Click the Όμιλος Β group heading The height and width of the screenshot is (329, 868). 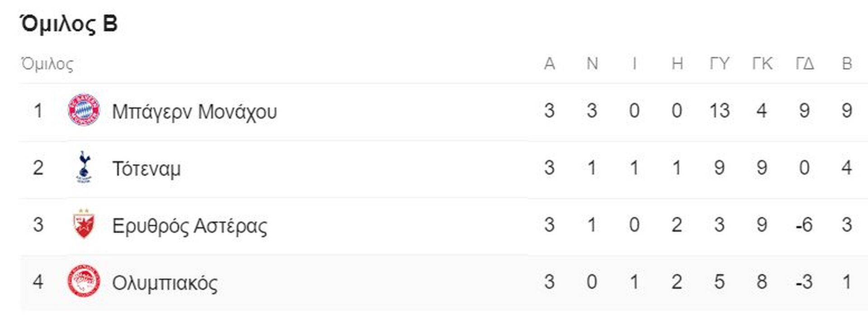pos(69,24)
